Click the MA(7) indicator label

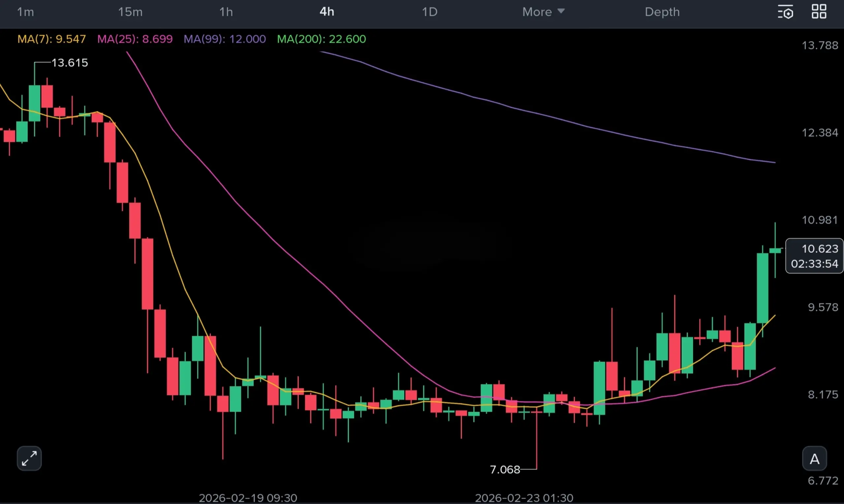(52, 39)
